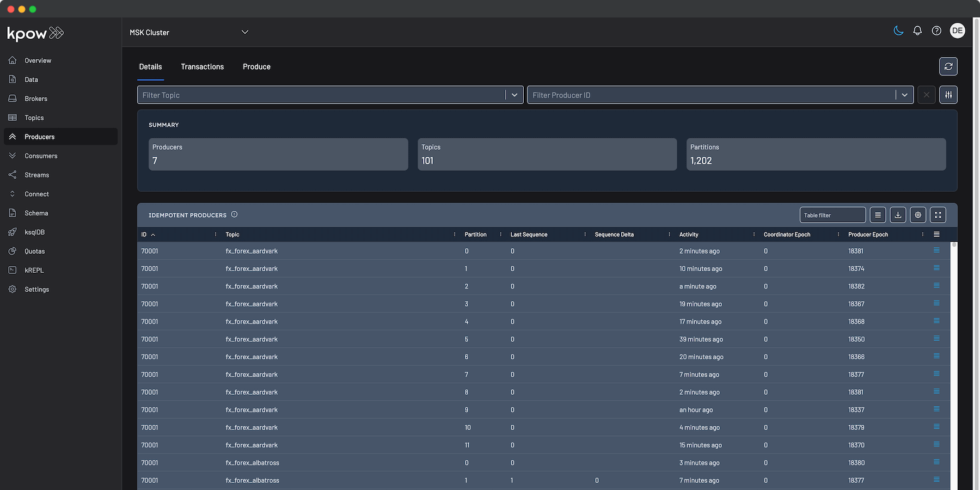Open the ksqlDB panel from the sidebar
The width and height of the screenshot is (980, 490).
point(34,231)
